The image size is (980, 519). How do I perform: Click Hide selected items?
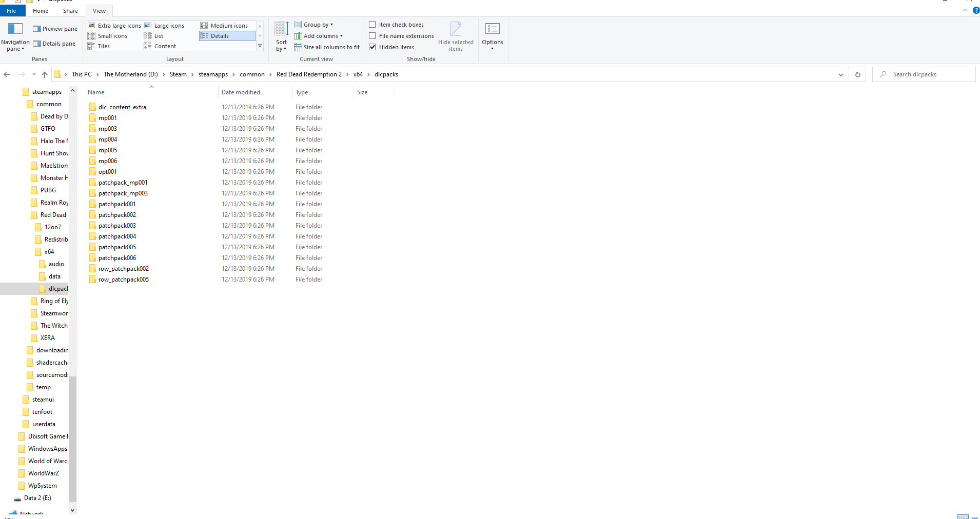(456, 36)
